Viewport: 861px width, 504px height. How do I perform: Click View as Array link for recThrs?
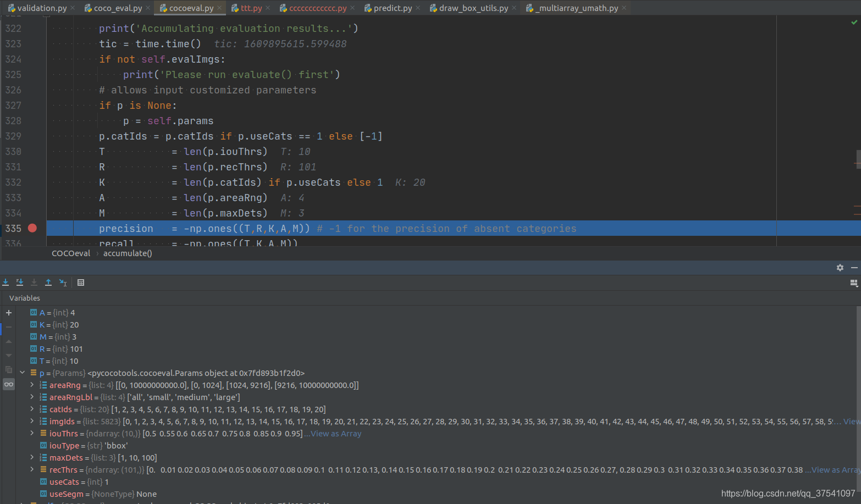click(836, 470)
